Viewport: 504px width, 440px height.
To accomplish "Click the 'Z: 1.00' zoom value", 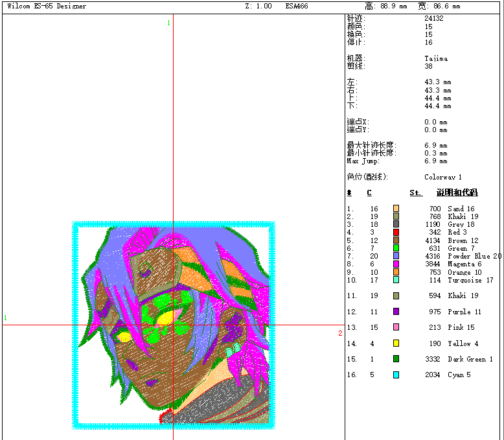I will (258, 6).
